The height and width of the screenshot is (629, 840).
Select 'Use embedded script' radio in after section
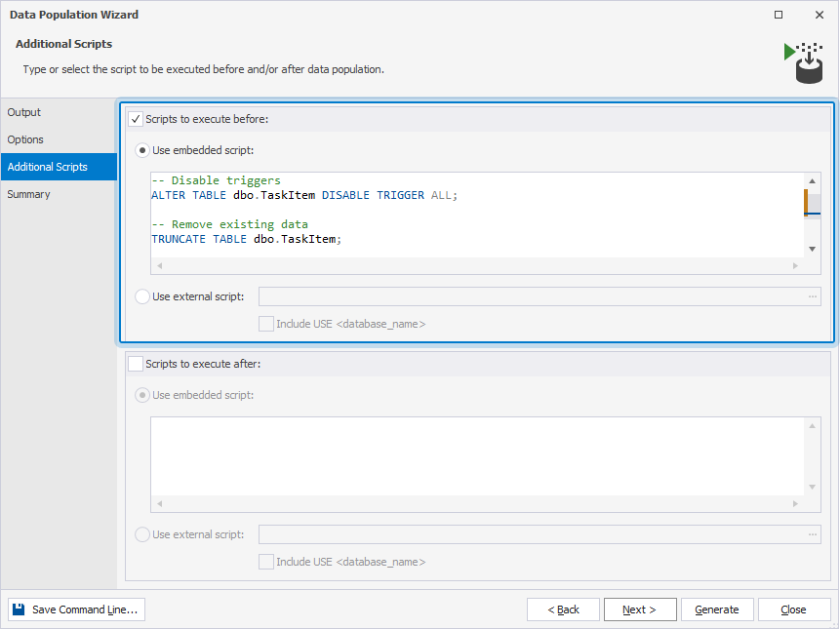(x=142, y=395)
